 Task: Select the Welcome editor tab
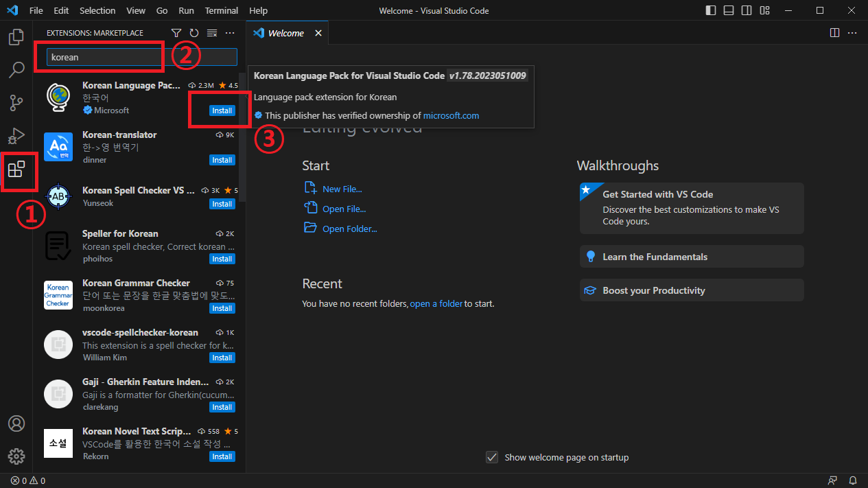click(x=288, y=33)
